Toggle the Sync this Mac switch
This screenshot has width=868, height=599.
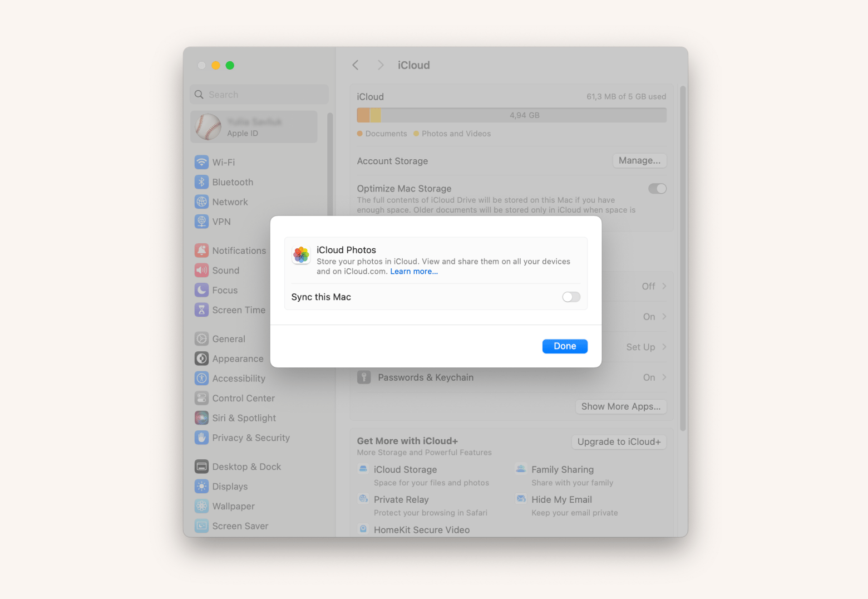click(571, 297)
